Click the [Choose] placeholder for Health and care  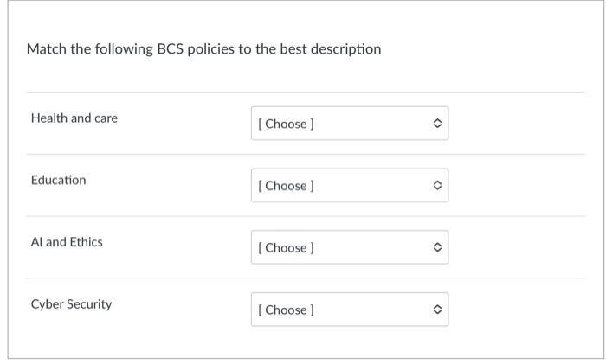(287, 124)
